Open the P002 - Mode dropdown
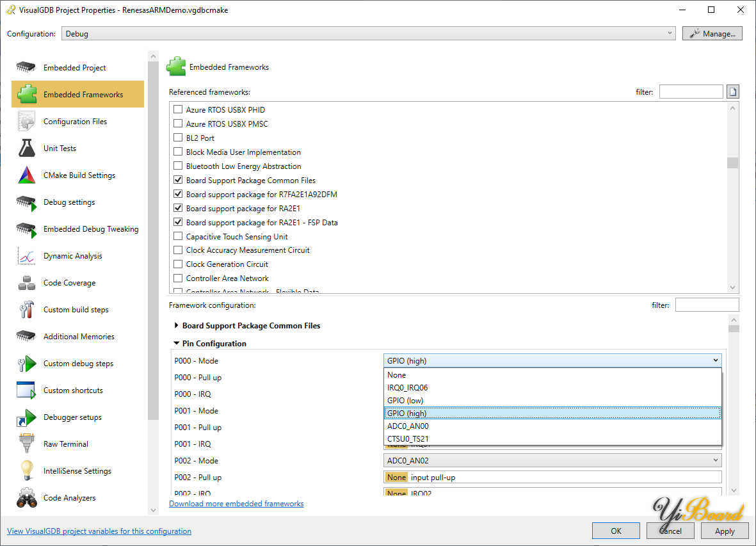The height and width of the screenshot is (546, 756). (x=552, y=461)
